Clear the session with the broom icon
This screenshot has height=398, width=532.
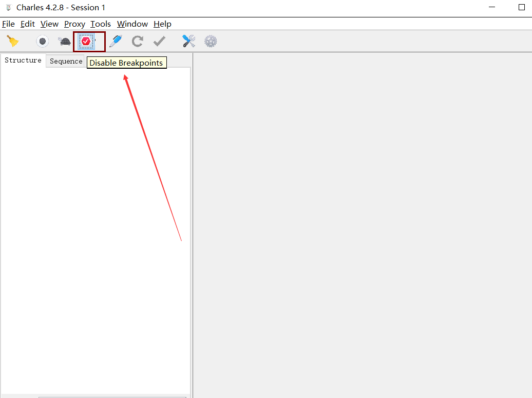(x=13, y=42)
